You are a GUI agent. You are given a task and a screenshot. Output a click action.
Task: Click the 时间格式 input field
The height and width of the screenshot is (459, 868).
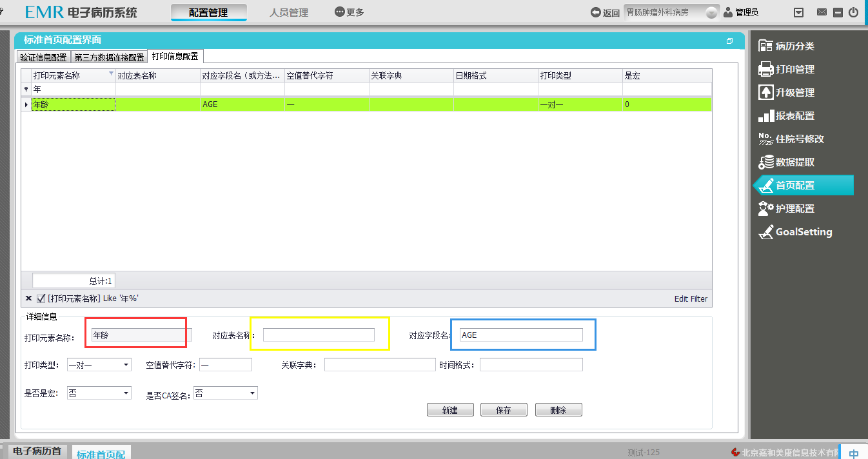click(531, 365)
